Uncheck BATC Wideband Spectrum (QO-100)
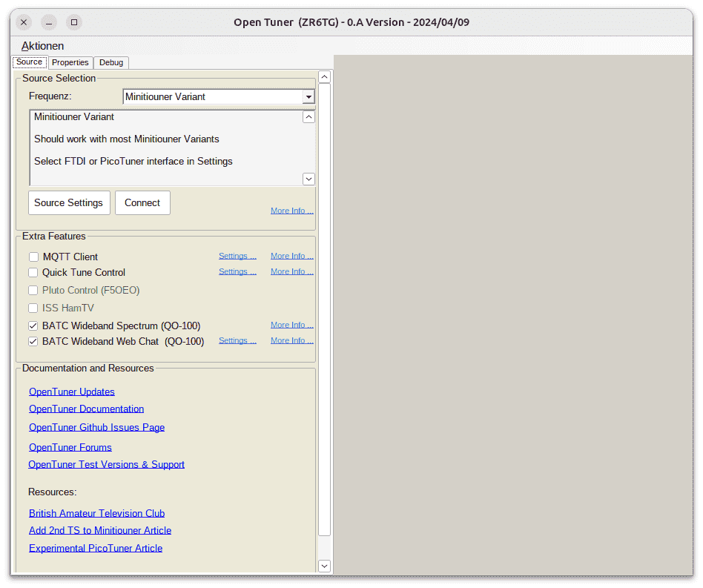 point(33,326)
